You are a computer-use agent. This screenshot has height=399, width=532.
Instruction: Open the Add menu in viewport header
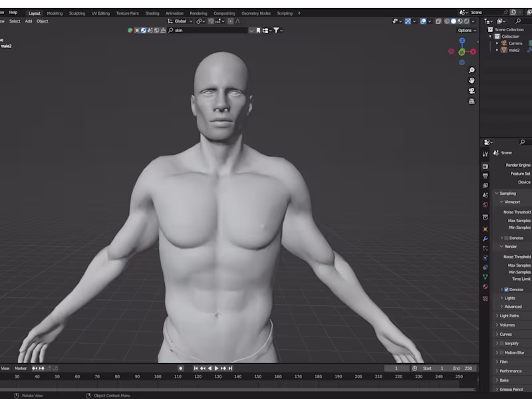pyautogui.click(x=29, y=21)
